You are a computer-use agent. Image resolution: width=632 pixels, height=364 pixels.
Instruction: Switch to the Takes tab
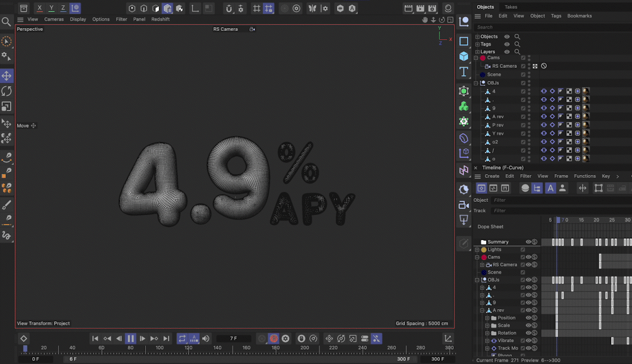(x=511, y=7)
